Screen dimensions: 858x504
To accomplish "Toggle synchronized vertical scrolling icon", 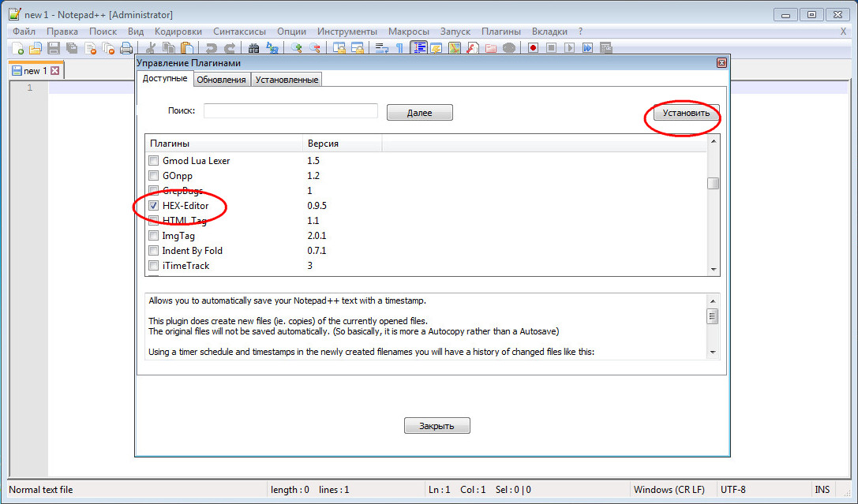I will pyautogui.click(x=339, y=48).
